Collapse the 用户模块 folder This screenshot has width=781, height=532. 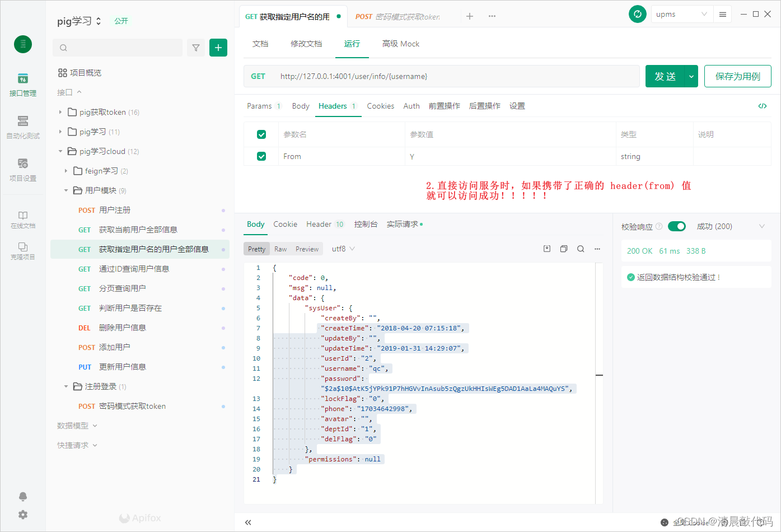66,190
